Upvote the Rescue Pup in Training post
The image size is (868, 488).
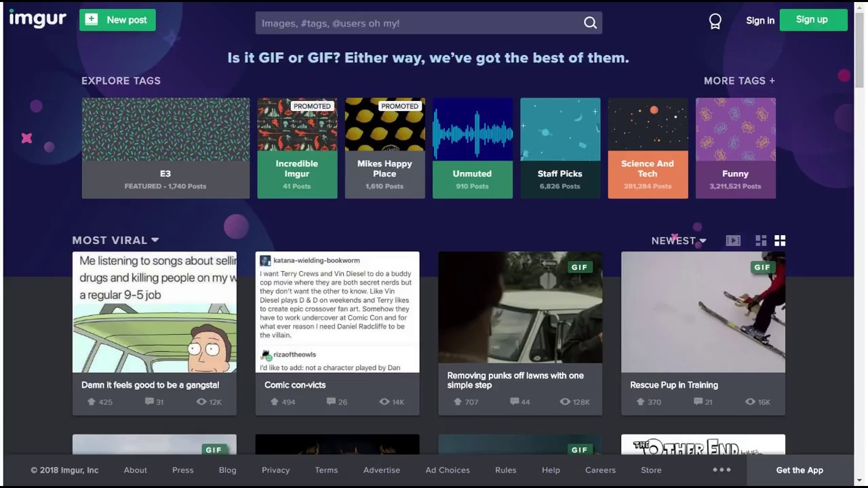tap(640, 402)
